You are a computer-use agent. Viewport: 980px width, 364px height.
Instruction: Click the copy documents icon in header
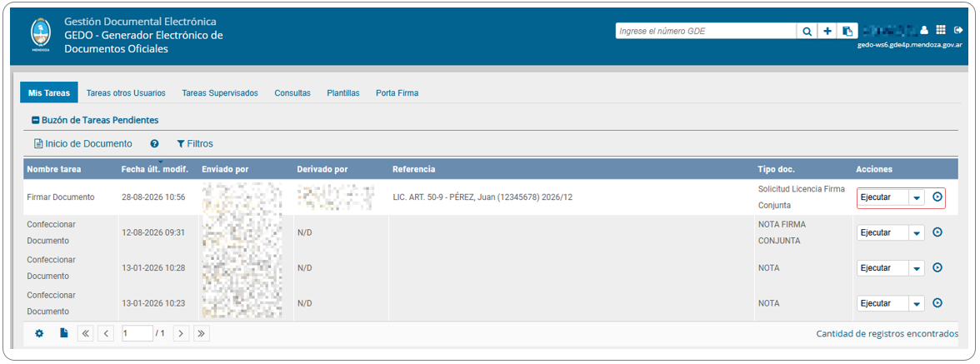pos(847,31)
